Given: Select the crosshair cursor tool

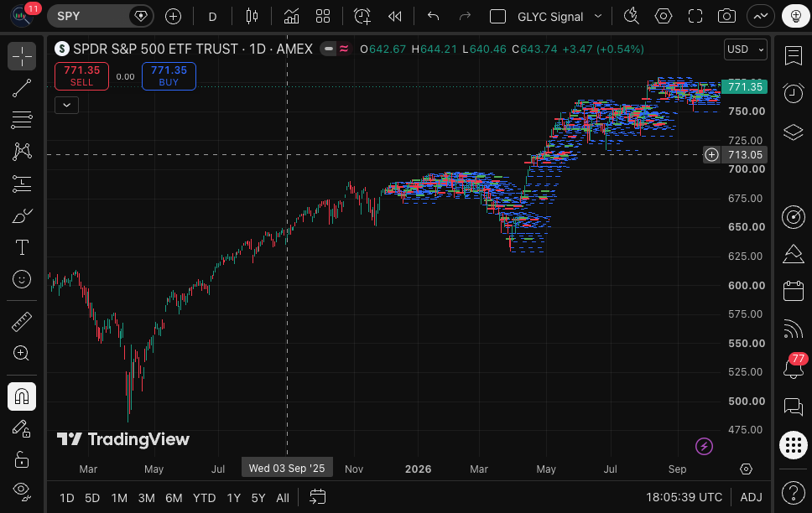Looking at the screenshot, I should (22, 56).
